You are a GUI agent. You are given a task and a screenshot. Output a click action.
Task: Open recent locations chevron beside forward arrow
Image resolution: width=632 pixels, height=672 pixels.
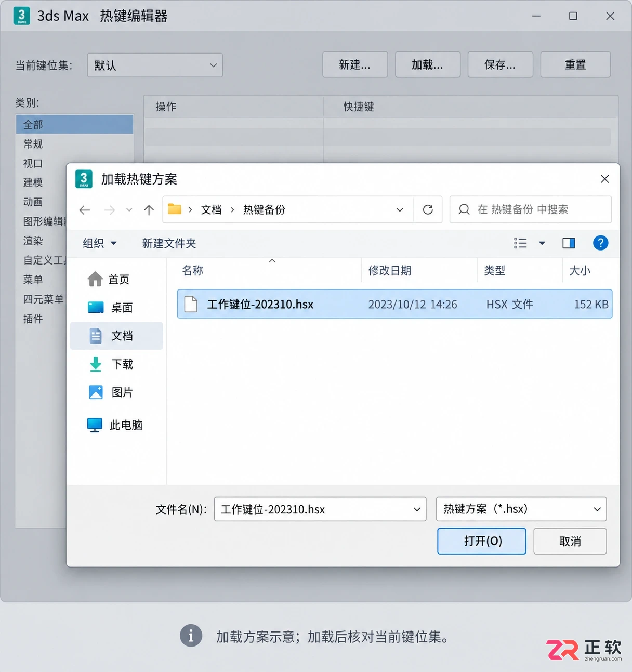[x=129, y=210]
